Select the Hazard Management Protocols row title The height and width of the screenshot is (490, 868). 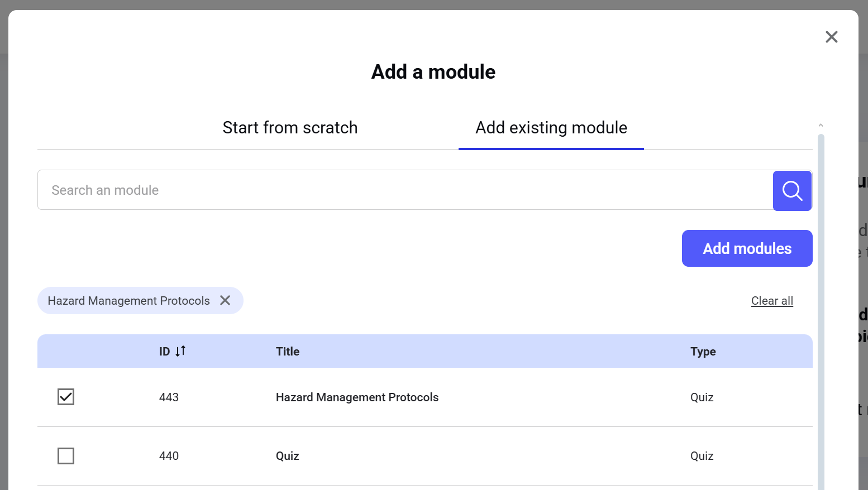357,397
